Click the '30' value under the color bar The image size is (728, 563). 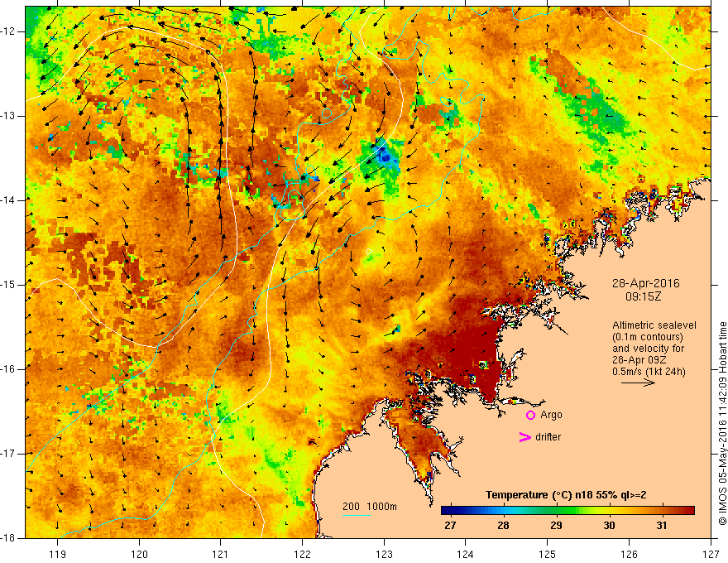click(x=609, y=526)
